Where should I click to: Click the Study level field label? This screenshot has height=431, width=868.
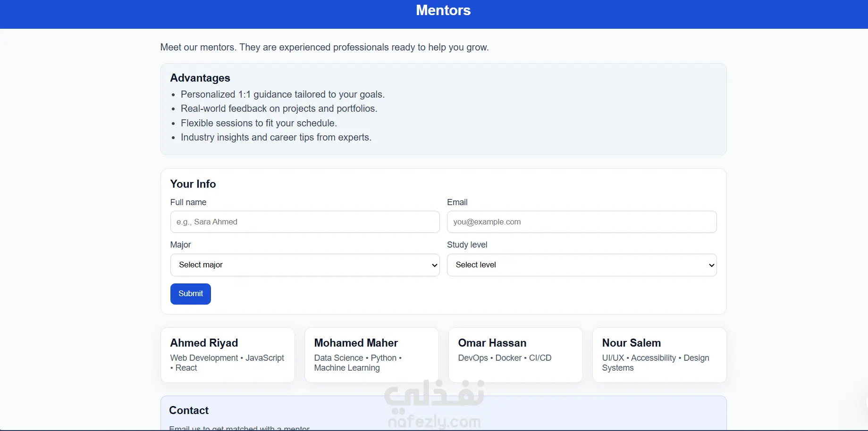(467, 245)
